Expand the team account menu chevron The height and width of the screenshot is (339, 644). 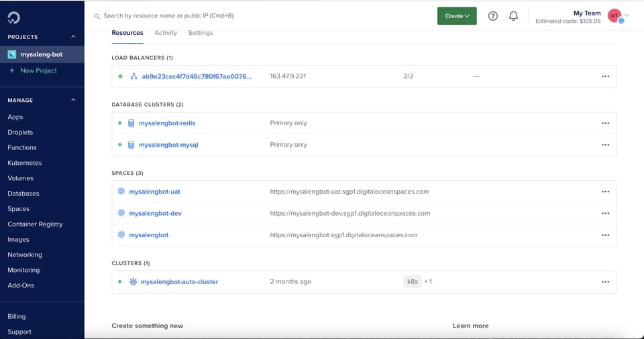(x=627, y=15)
